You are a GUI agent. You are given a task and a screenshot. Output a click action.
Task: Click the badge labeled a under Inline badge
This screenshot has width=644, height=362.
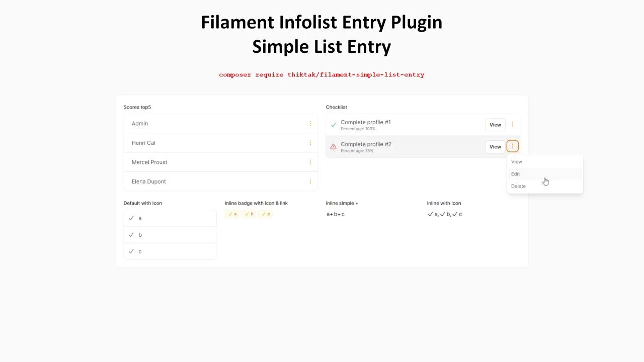[x=232, y=214]
